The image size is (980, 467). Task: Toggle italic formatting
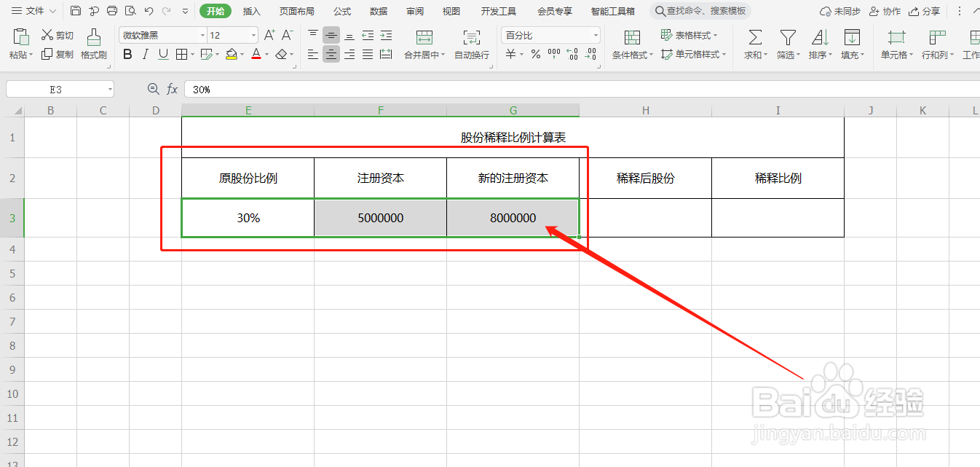click(145, 54)
